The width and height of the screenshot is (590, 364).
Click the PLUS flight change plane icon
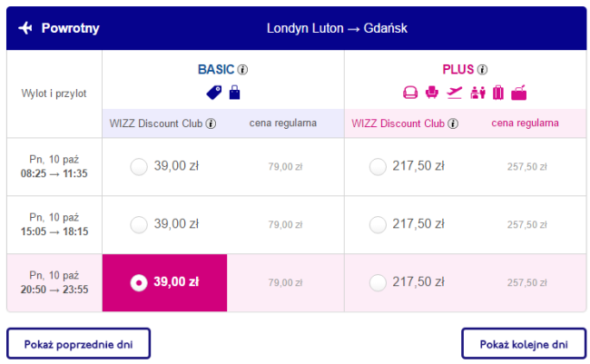pyautogui.click(x=455, y=93)
